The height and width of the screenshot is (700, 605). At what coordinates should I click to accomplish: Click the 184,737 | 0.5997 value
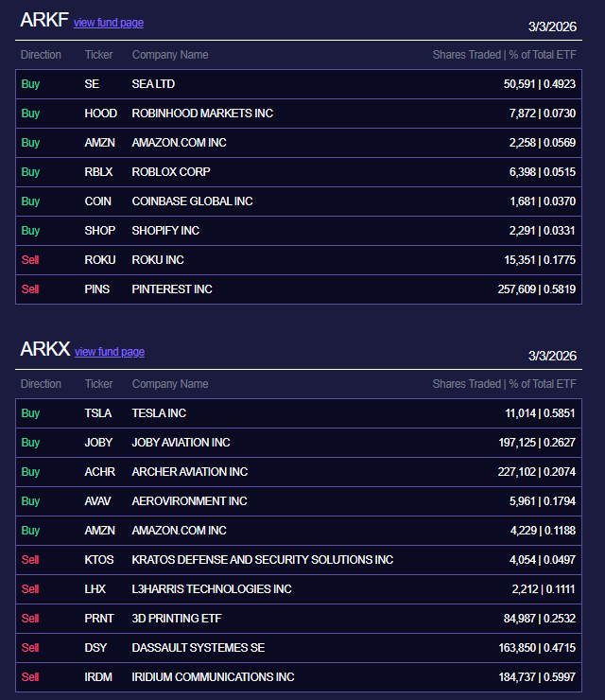click(x=537, y=677)
